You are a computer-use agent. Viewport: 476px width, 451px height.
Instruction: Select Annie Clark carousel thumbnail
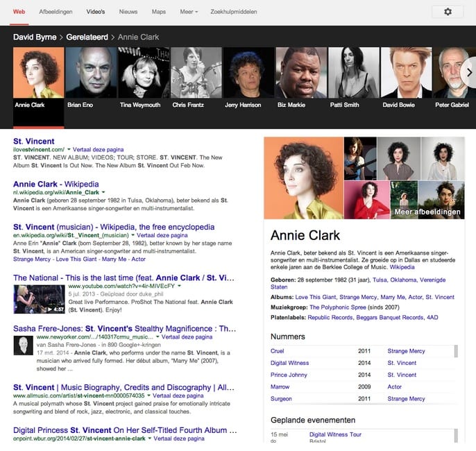point(39,73)
